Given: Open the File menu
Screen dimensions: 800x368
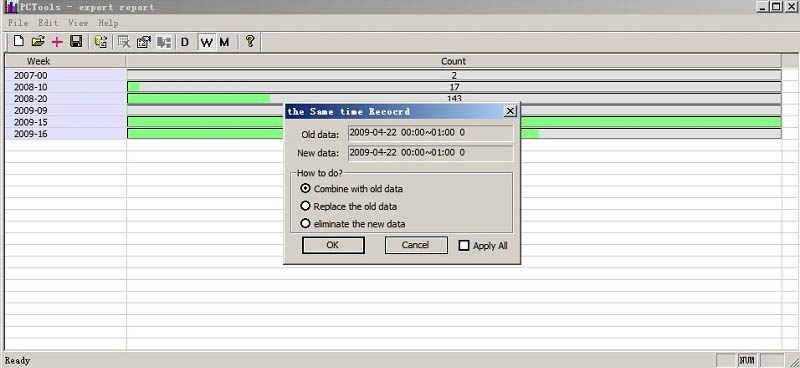Looking at the screenshot, I should pos(18,23).
